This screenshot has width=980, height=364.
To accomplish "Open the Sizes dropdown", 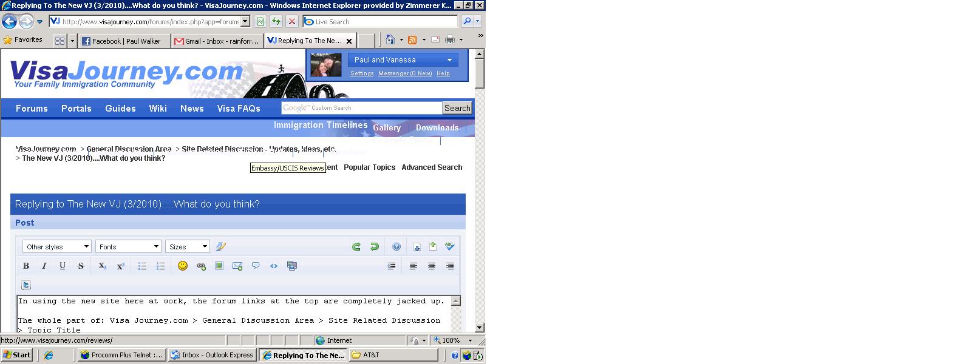I will pyautogui.click(x=188, y=246).
